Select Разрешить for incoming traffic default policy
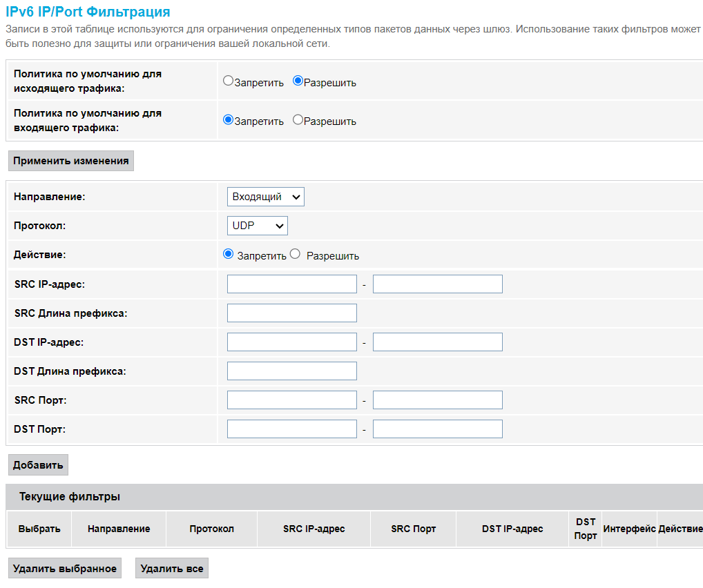The width and height of the screenshot is (703, 588). click(298, 120)
